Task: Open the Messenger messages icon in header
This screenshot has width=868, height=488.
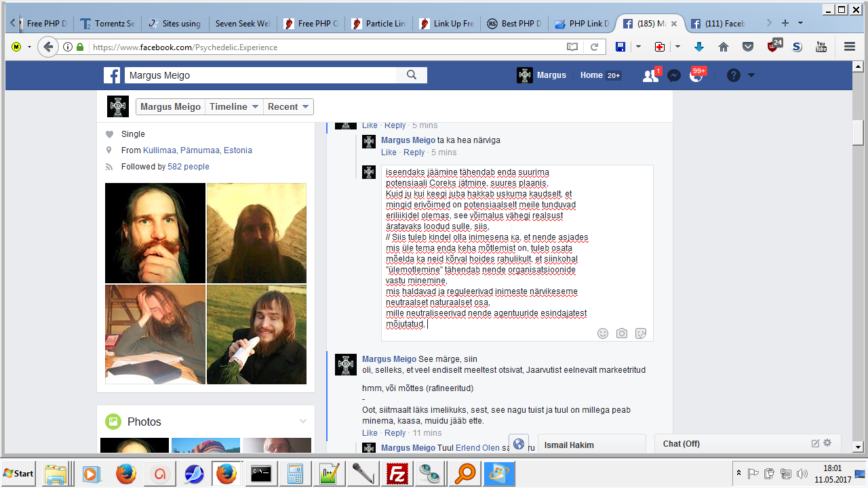Action: click(674, 75)
